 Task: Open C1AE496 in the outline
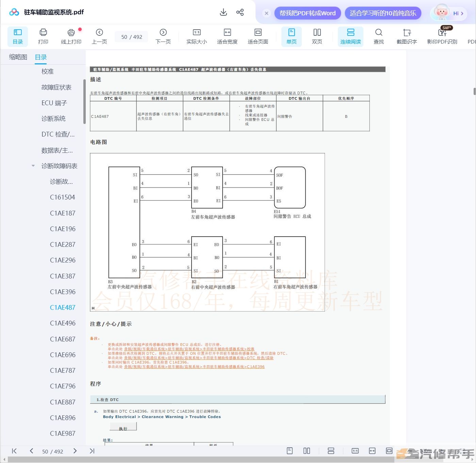click(x=63, y=323)
